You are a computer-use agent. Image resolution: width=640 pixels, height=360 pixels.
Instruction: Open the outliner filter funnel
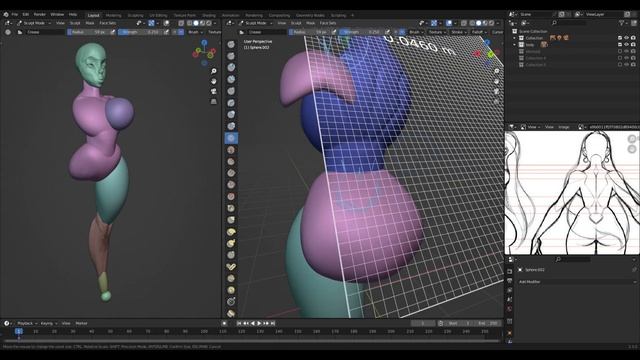(x=622, y=23)
